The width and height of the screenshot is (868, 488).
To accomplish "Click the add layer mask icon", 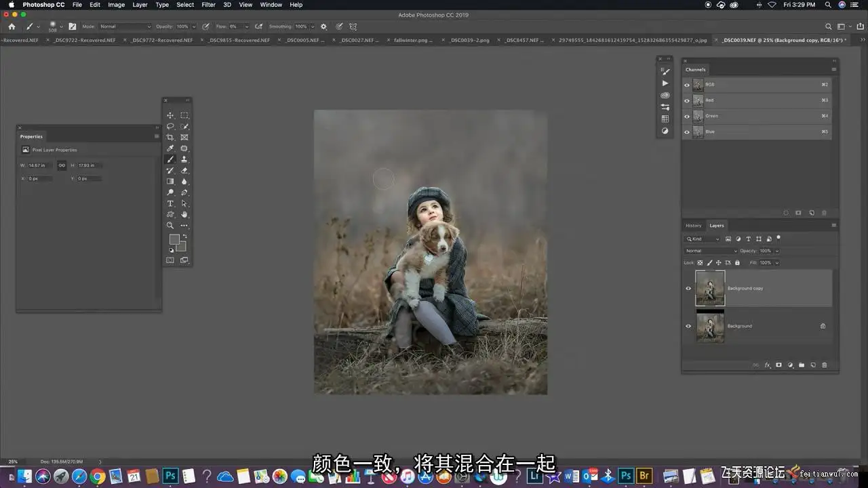I will pos(778,365).
